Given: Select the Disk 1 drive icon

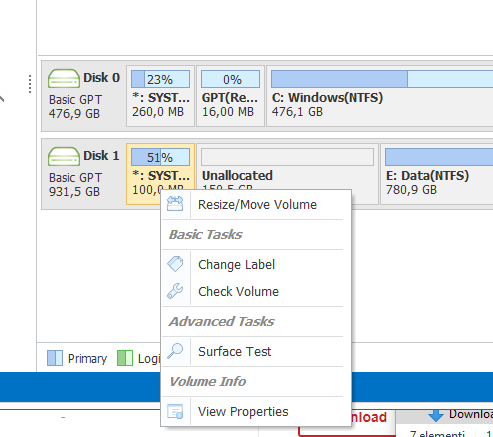Looking at the screenshot, I should tap(64, 157).
